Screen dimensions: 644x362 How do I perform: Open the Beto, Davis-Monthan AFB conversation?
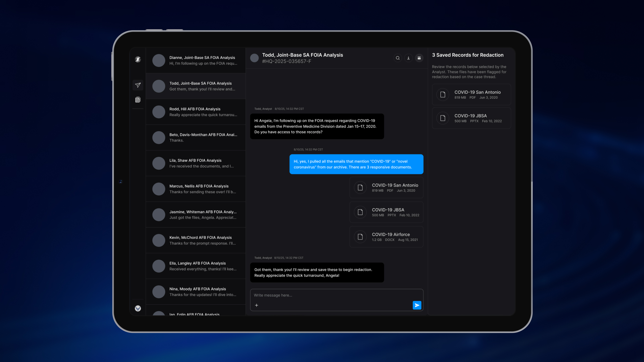pos(196,138)
